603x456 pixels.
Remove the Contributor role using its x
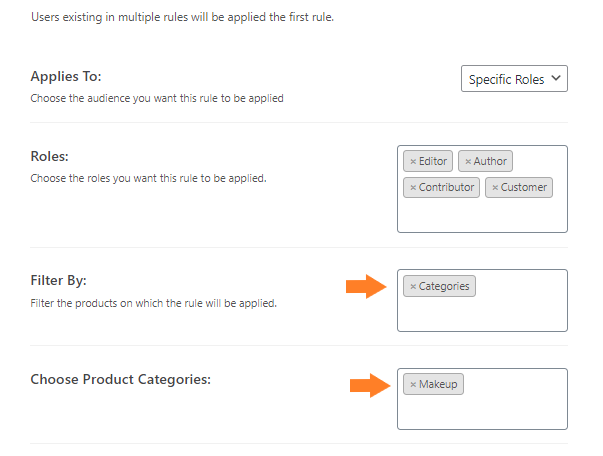click(413, 188)
